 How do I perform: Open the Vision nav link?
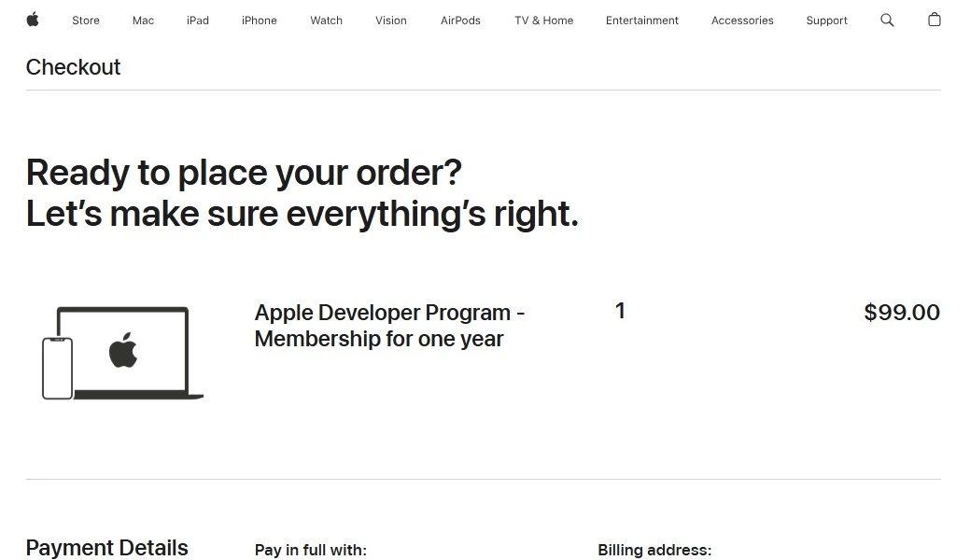coord(391,21)
